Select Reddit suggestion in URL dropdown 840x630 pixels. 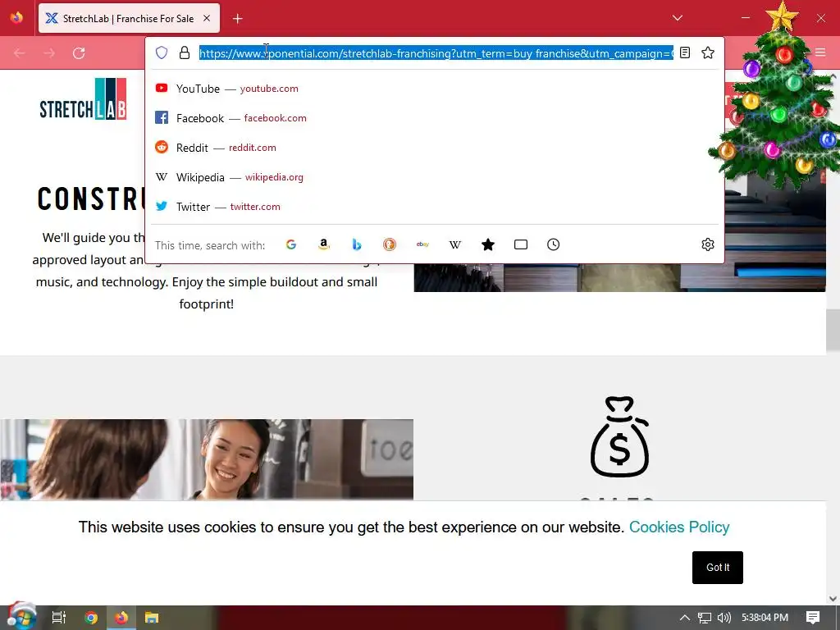[x=434, y=148]
